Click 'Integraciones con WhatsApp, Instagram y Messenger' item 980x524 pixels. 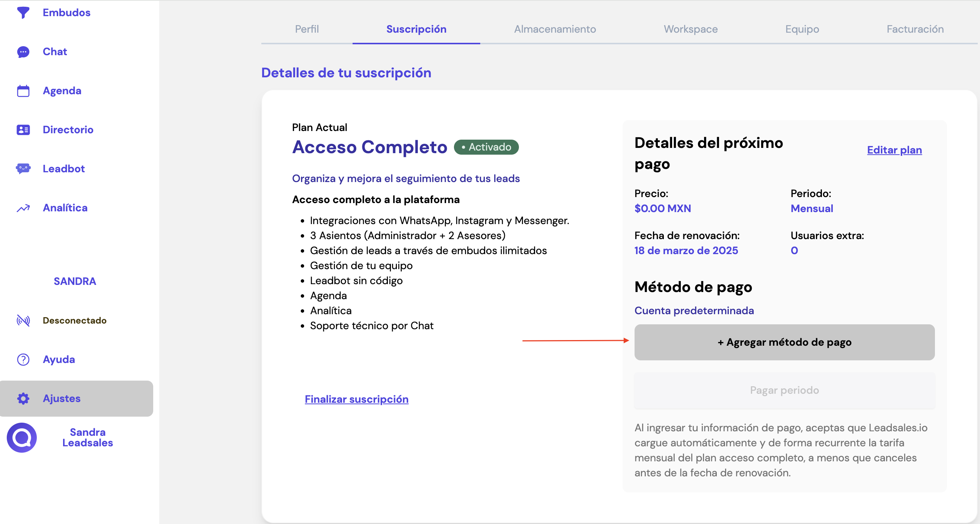(x=439, y=221)
